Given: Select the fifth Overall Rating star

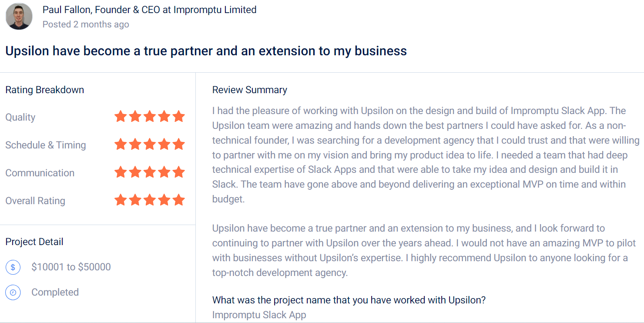Looking at the screenshot, I should click(x=178, y=200).
